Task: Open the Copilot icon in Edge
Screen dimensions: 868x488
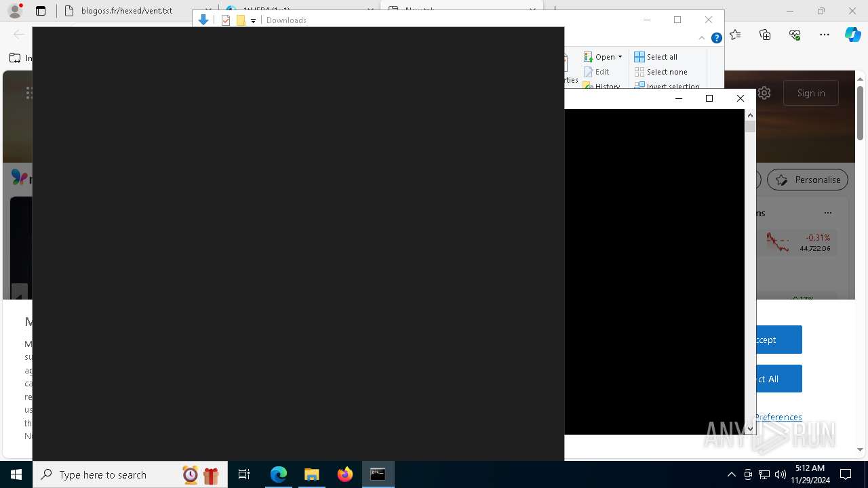Action: pyautogui.click(x=852, y=35)
